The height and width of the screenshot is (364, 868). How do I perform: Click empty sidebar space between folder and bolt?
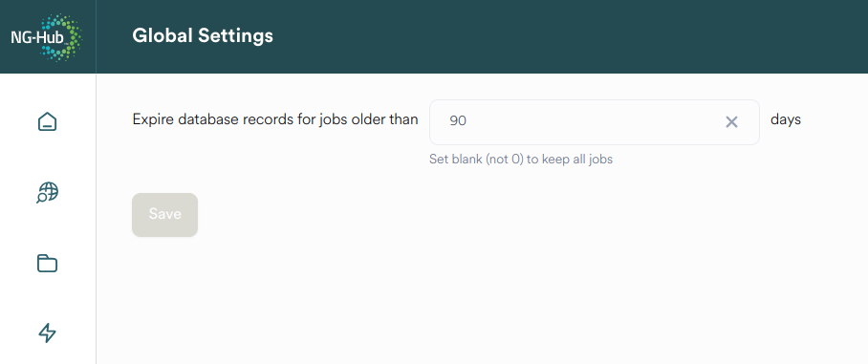48,298
